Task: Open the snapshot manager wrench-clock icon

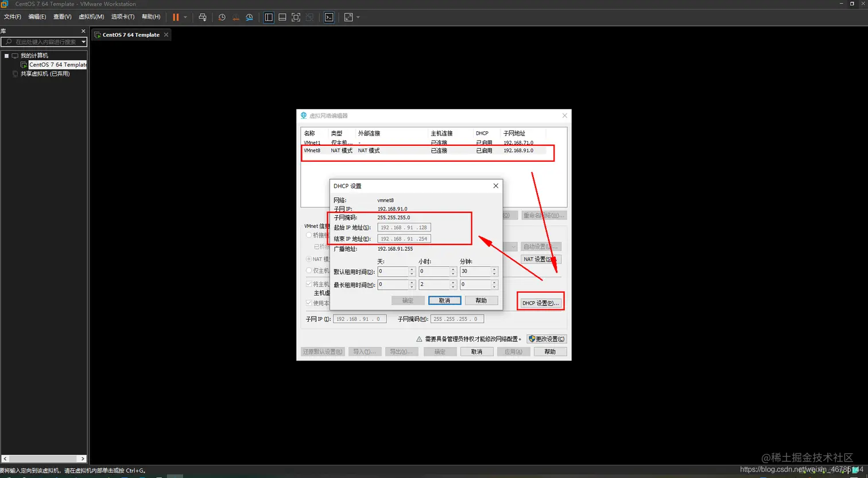Action: 249,17
